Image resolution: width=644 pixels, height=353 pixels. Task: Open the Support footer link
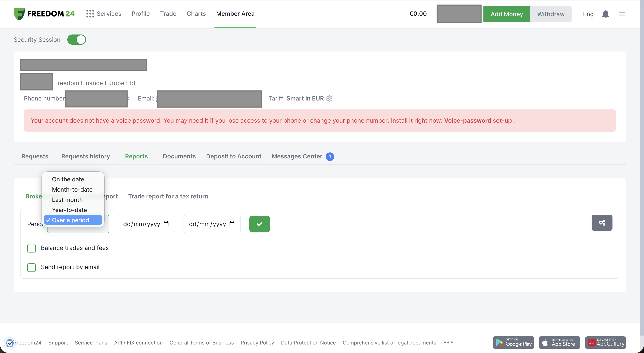(x=58, y=343)
